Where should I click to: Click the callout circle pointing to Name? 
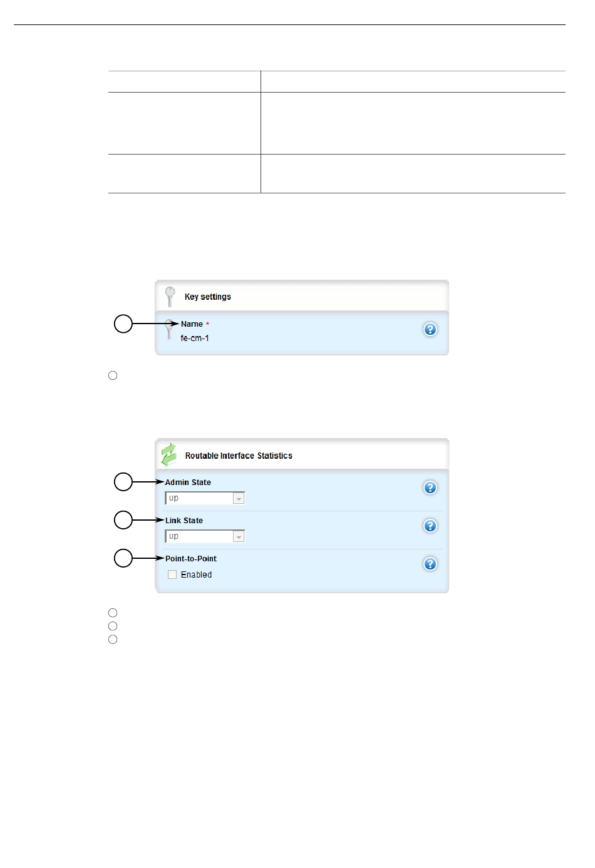coord(123,324)
